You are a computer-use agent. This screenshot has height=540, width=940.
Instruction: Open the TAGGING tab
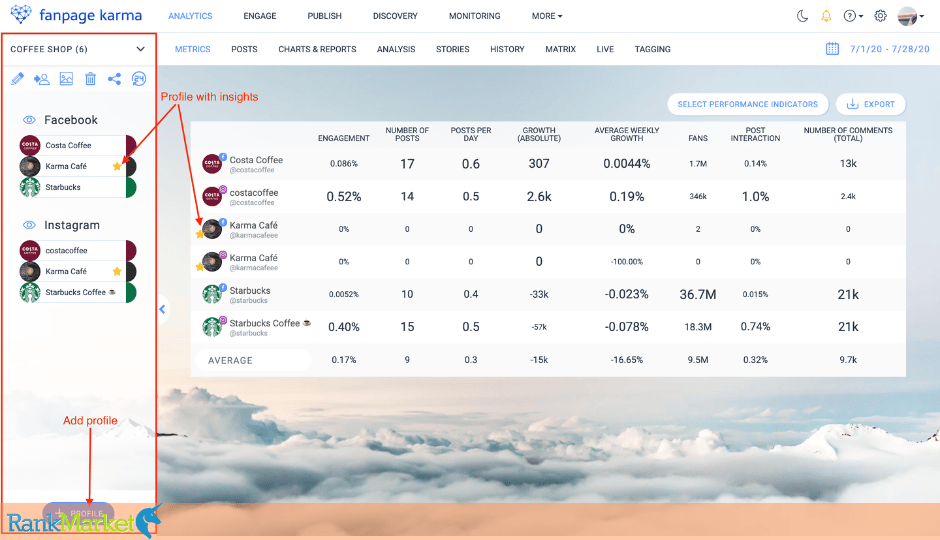(x=652, y=49)
